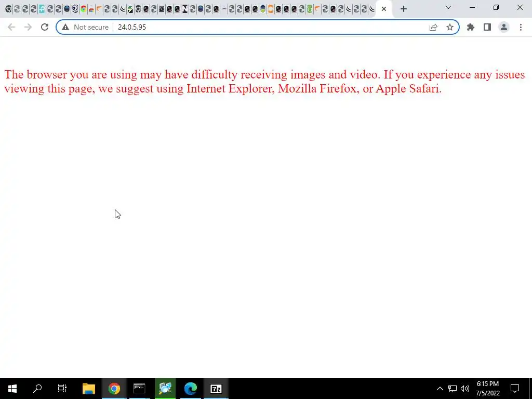Open the notification center icon
The image size is (532, 399).
[515, 389]
